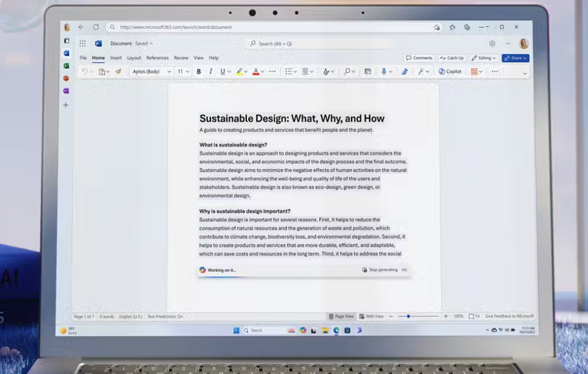The width and height of the screenshot is (588, 374).
Task: Expand the ribbon with the far-right chevron
Action: [x=525, y=73]
